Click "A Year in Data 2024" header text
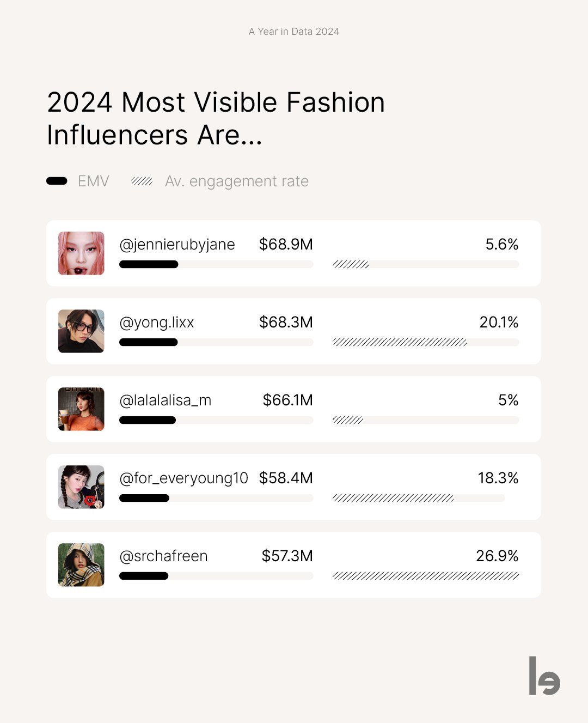 tap(294, 32)
